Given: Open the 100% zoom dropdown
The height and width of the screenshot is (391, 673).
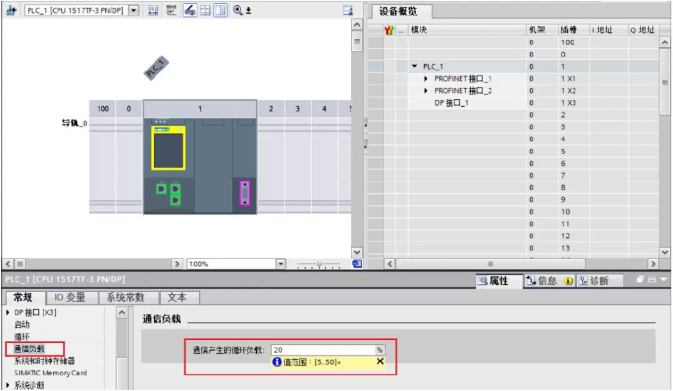Looking at the screenshot, I should click(280, 264).
